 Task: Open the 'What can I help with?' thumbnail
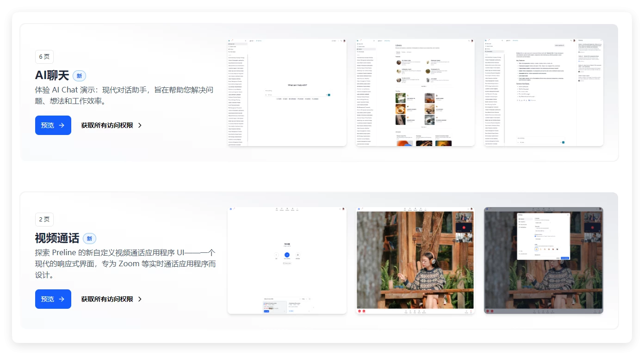click(x=287, y=92)
